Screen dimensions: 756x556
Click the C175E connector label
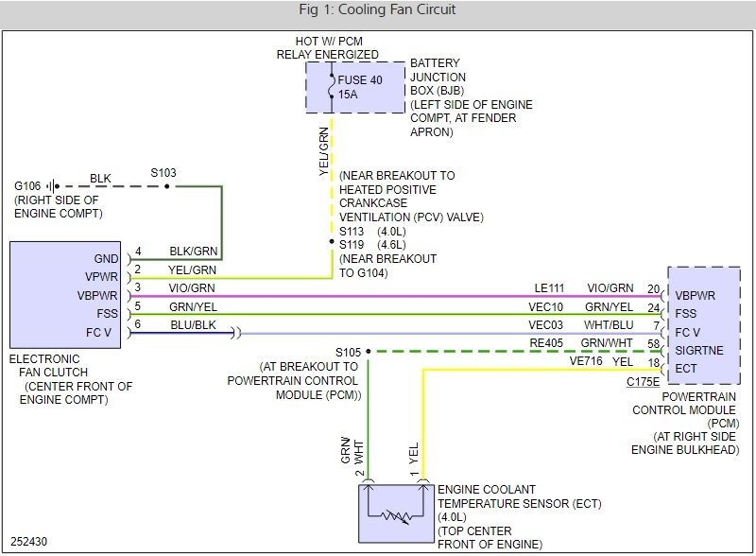coord(643,382)
